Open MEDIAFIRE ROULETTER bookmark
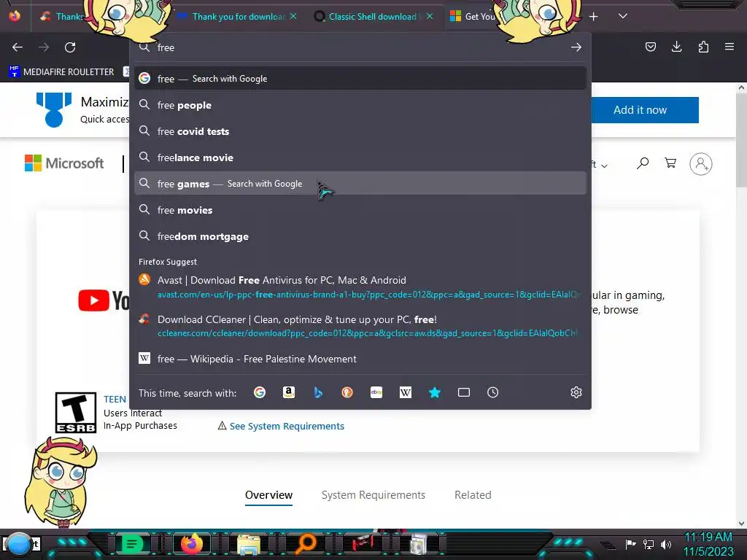Screen dimensions: 747x560 pos(61,72)
